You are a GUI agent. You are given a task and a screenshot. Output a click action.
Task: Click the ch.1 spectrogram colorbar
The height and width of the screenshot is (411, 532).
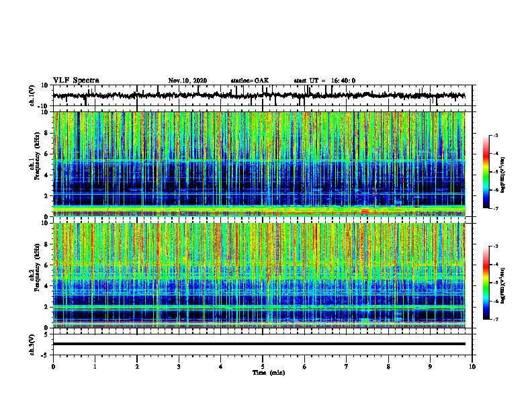click(486, 172)
